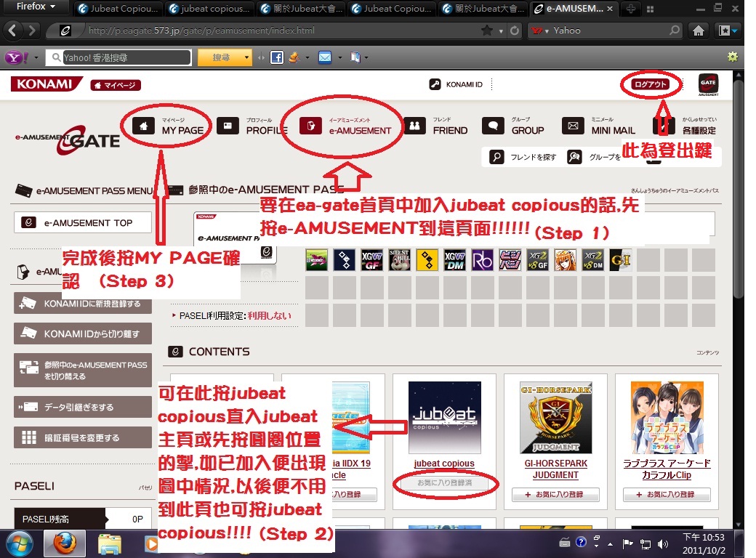Open the ラブプラス アーケード カラフルClip link
Viewport: 756px width, 558px height.
point(667,469)
